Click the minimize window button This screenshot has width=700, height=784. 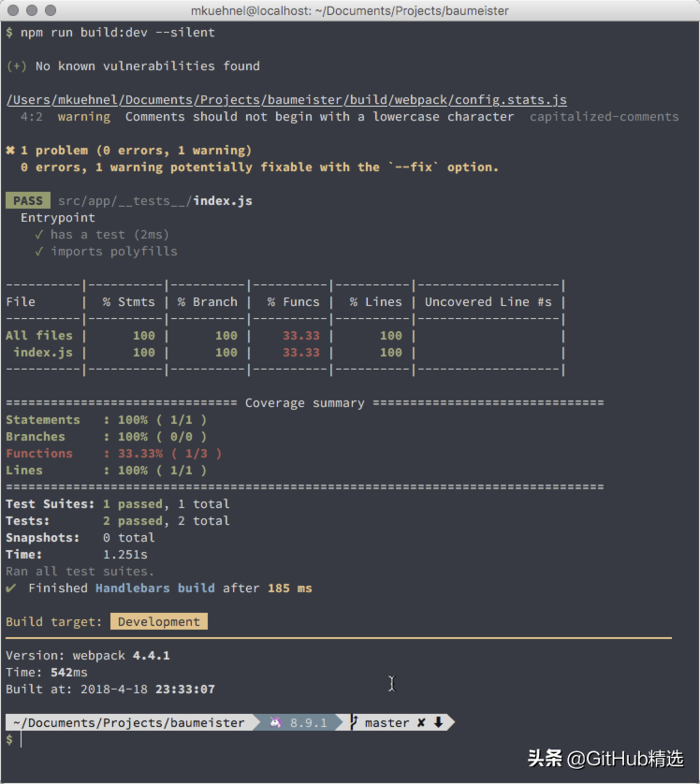point(32,10)
